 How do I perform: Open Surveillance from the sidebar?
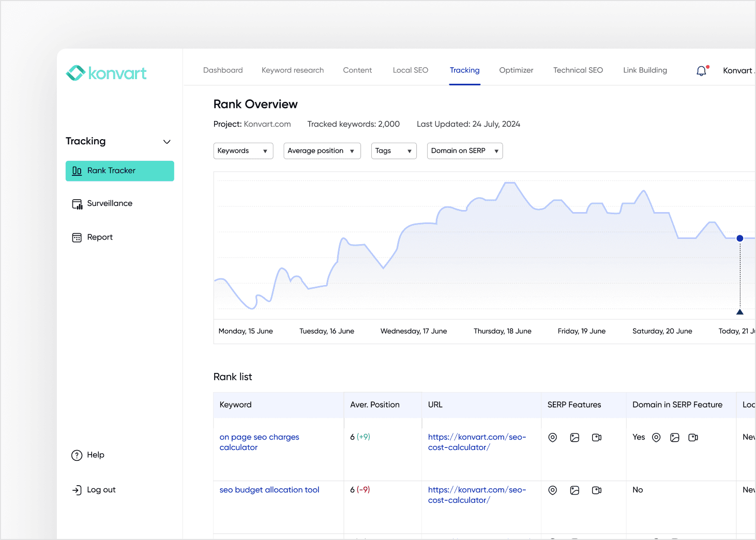pyautogui.click(x=77, y=203)
